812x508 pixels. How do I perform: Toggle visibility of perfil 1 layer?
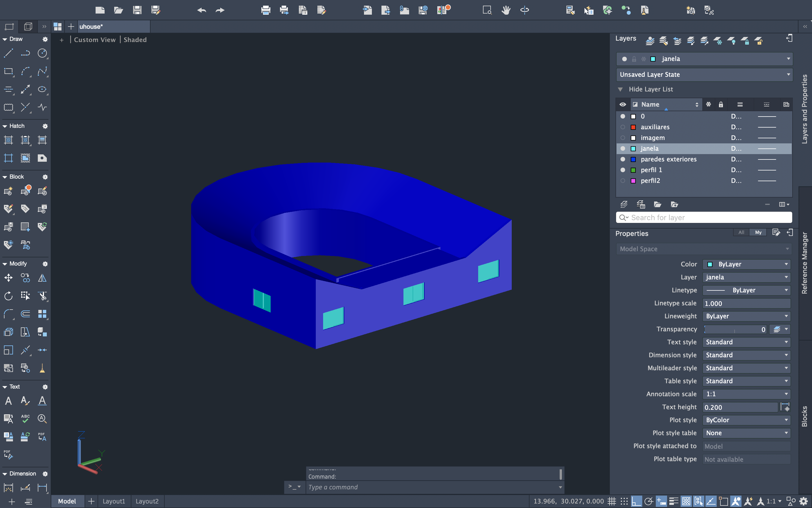(623, 170)
